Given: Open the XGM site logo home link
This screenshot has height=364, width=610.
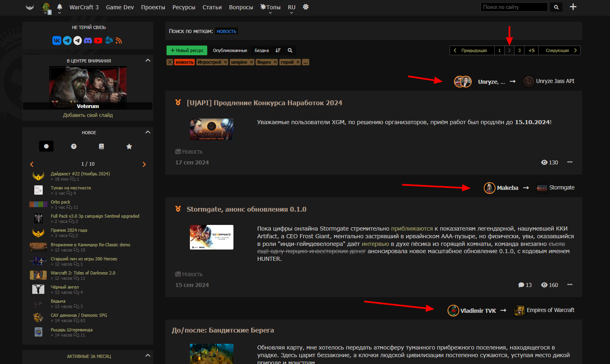Looking at the screenshot, I should point(30,7).
